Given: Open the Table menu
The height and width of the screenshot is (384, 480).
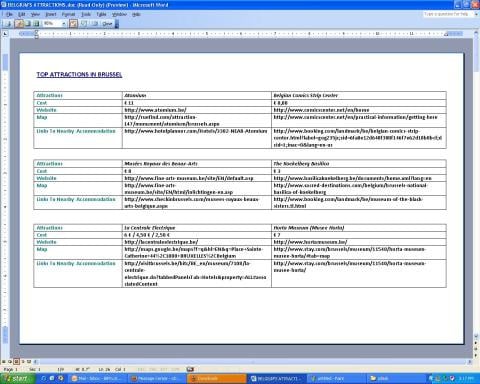Looking at the screenshot, I should pyautogui.click(x=101, y=14).
